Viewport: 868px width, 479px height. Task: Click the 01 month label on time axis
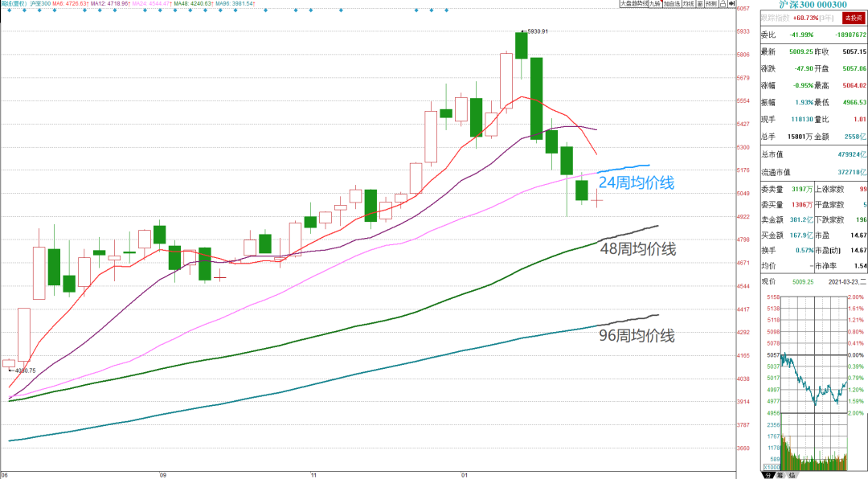pyautogui.click(x=464, y=475)
